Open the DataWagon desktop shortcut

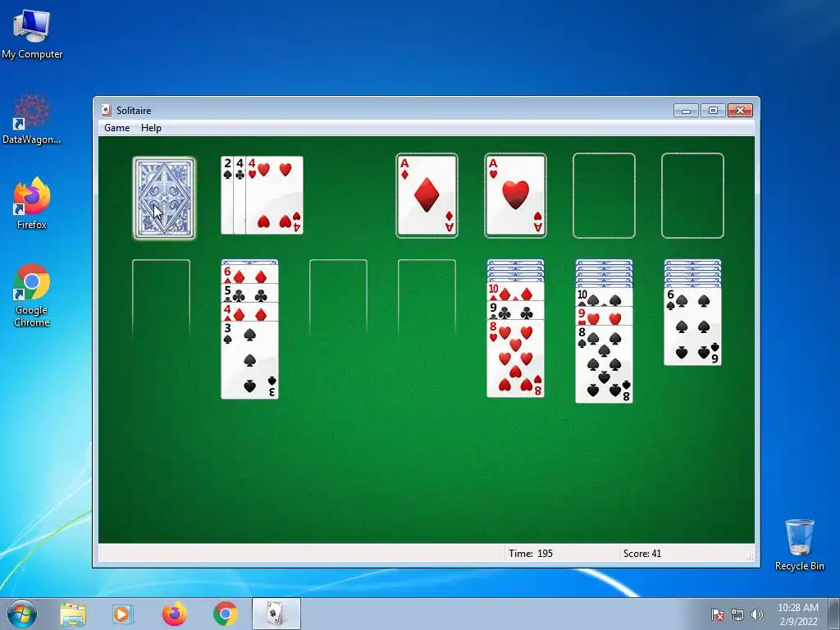(32, 119)
